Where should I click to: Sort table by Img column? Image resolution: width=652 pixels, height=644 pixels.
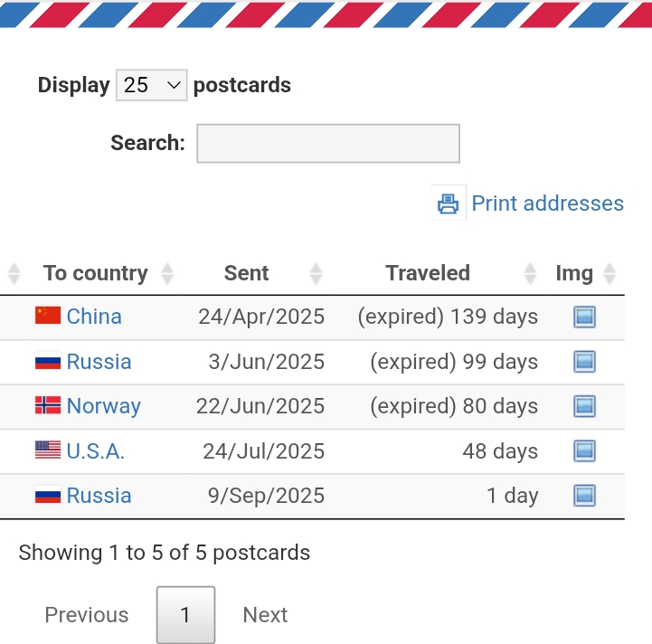[574, 273]
